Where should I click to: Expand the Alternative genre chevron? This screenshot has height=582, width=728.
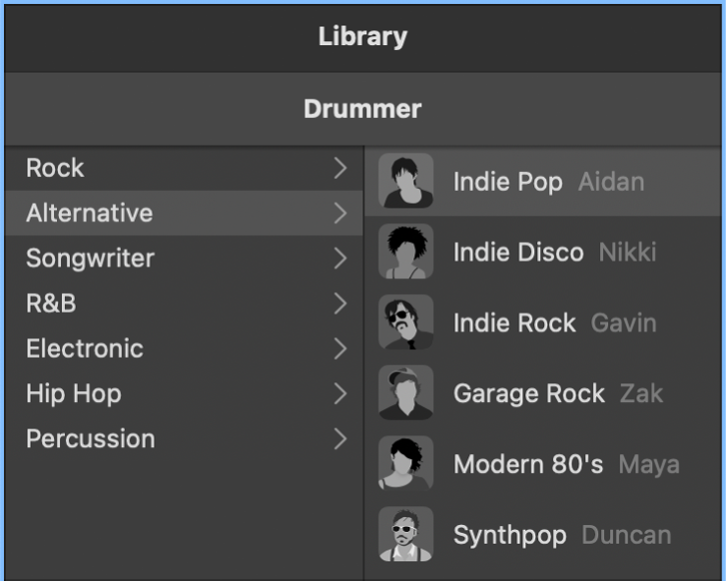[340, 213]
